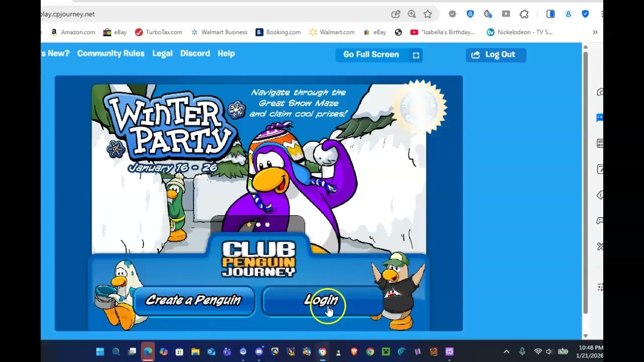Open the Help menu link

click(226, 53)
